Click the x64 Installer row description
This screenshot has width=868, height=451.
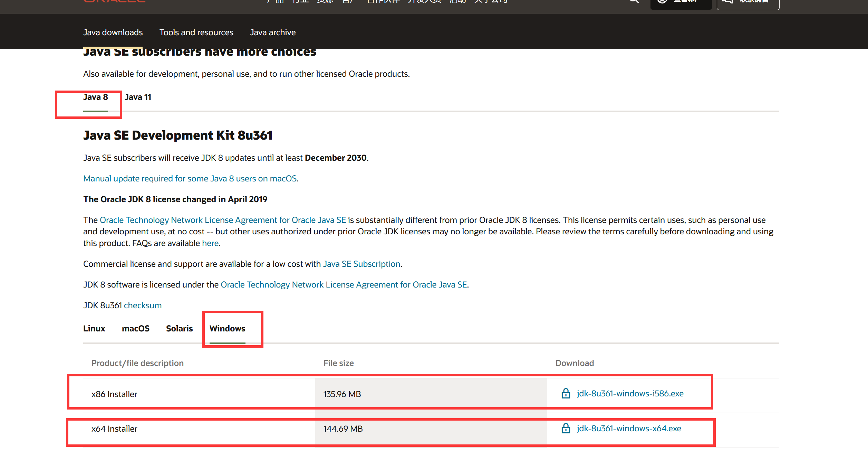pyautogui.click(x=114, y=429)
